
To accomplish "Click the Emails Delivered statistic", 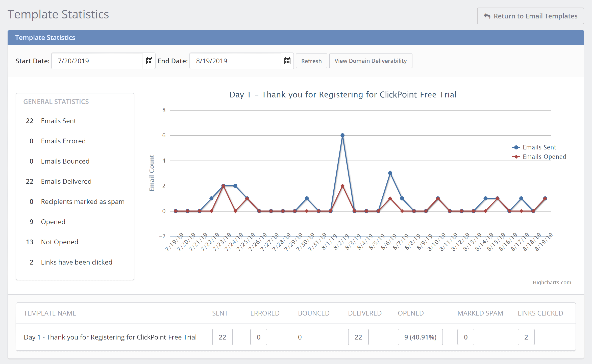I will click(59, 181).
